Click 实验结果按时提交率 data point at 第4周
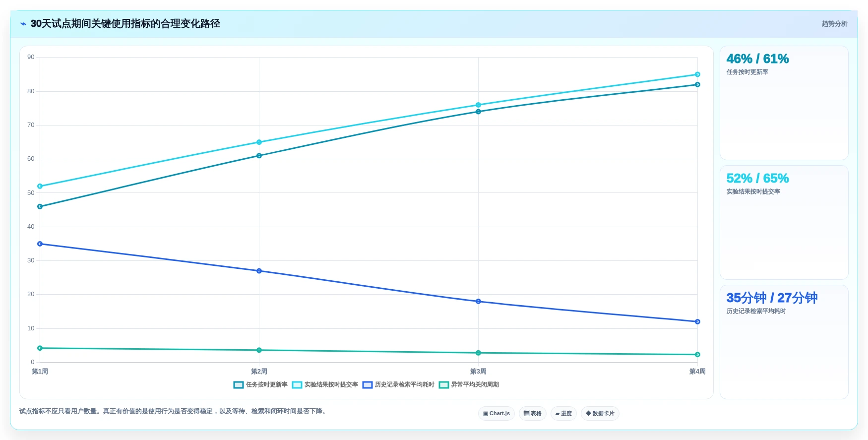The height and width of the screenshot is (440, 868). pyautogui.click(x=697, y=74)
